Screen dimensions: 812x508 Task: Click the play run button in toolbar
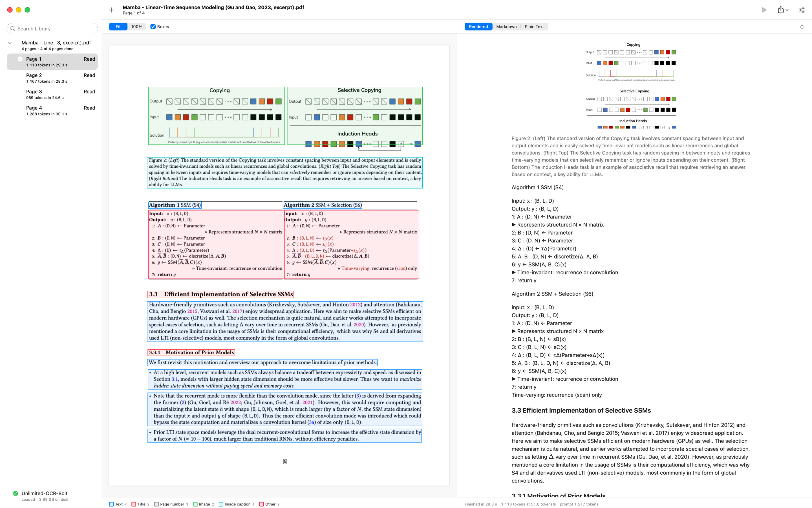pyautogui.click(x=764, y=10)
